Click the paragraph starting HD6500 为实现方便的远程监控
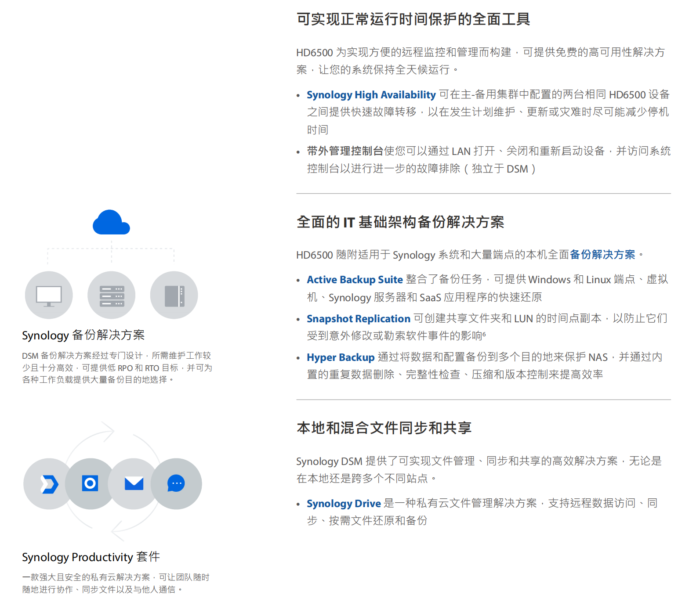 [481, 61]
